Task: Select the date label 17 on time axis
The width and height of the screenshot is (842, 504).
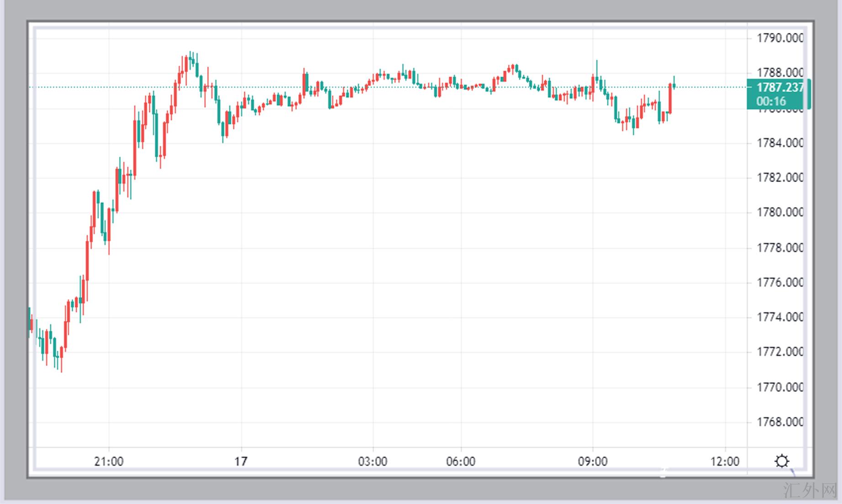Action: pos(241,462)
